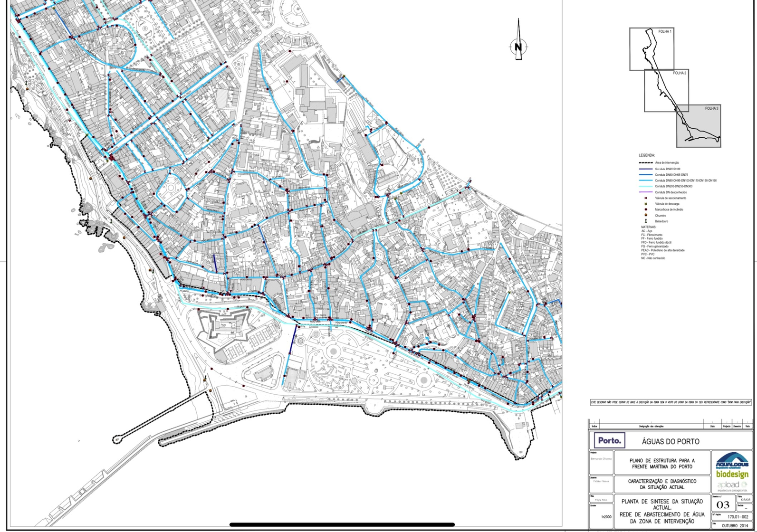
Task: Click the Conduta DN25-DN40 dark blue line sample
Action: (645, 169)
